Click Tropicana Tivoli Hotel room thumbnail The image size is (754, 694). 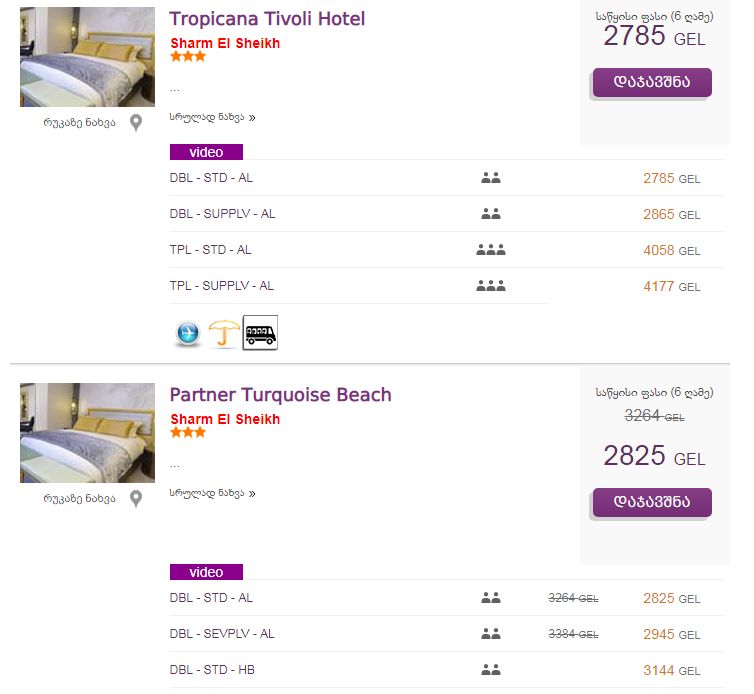[87, 57]
